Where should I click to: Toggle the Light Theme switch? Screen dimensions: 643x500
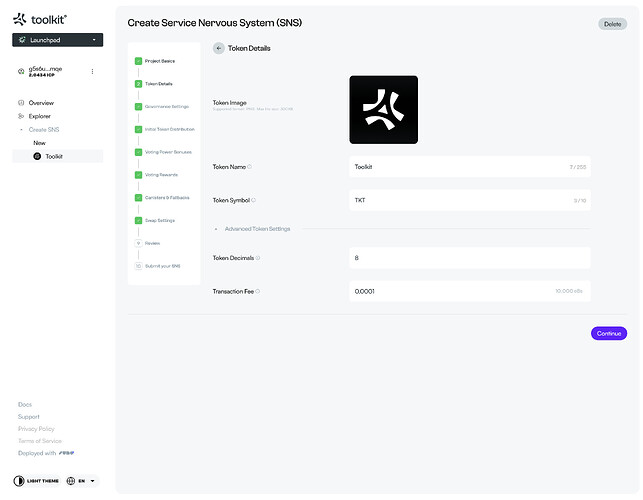point(21,481)
